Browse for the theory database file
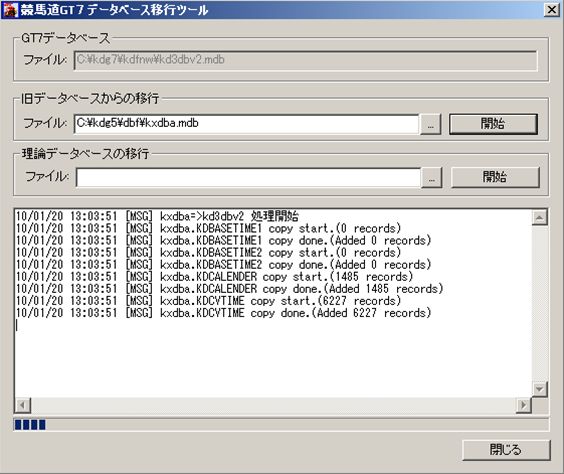The height and width of the screenshot is (474, 564). click(432, 177)
